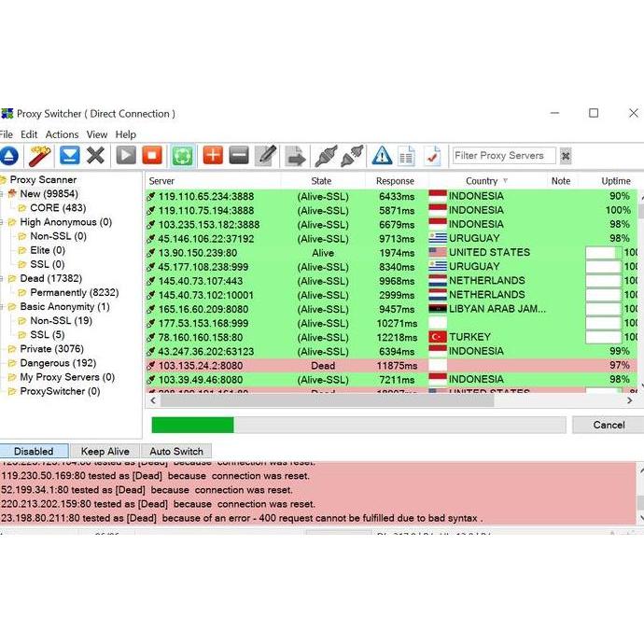Open the High Anonymous (0) folder
644x644 pixels.
click(65, 222)
